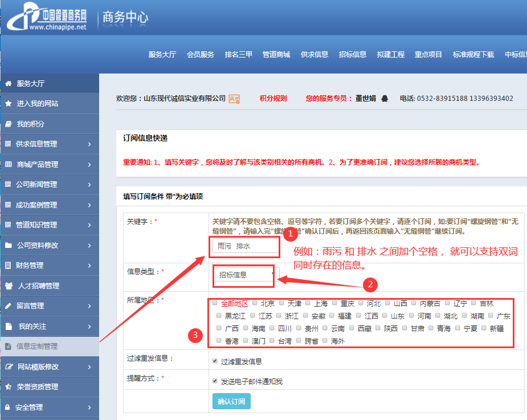The image size is (527, 420).
Task: Click the people icon beside 人才招聘管理
Action: (9, 286)
